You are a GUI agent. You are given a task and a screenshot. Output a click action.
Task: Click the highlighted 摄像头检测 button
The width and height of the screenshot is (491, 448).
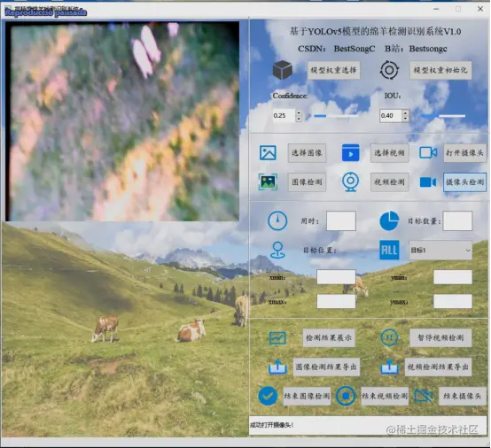coord(464,182)
